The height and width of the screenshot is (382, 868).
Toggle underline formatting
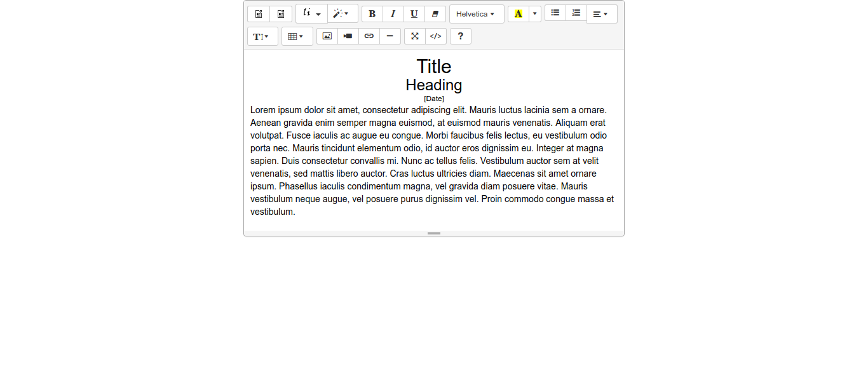(x=414, y=14)
